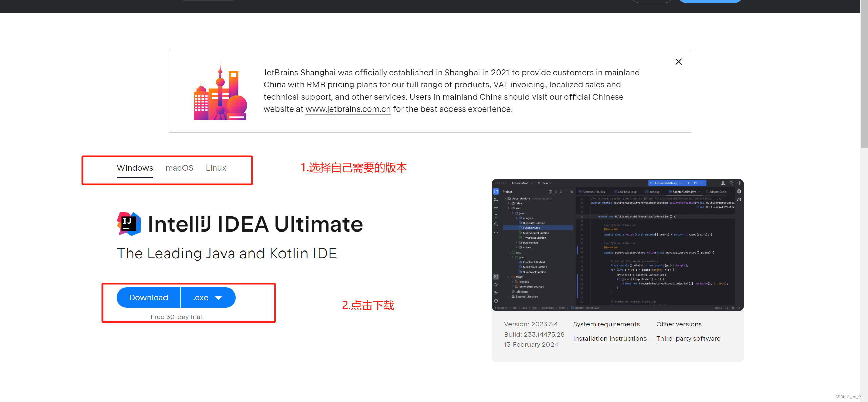Click Run tool window icon in preview sidebar
Screen dimensions: 868x402
tap(496, 285)
